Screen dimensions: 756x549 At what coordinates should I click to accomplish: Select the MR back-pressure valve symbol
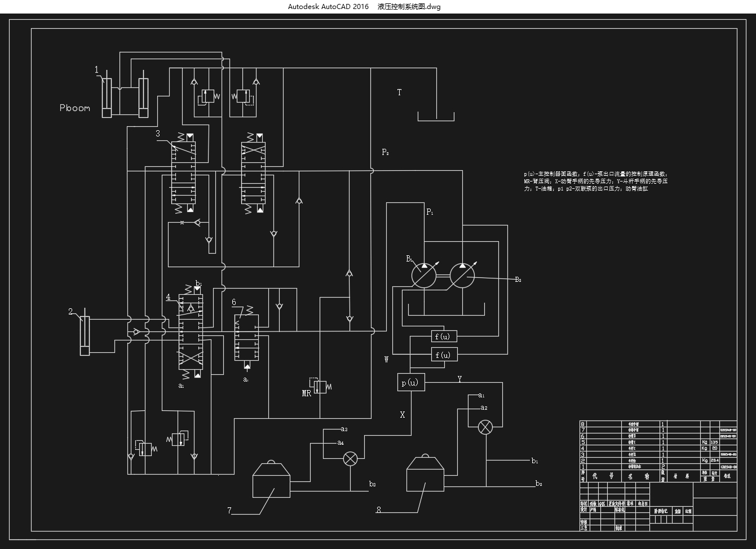(319, 386)
